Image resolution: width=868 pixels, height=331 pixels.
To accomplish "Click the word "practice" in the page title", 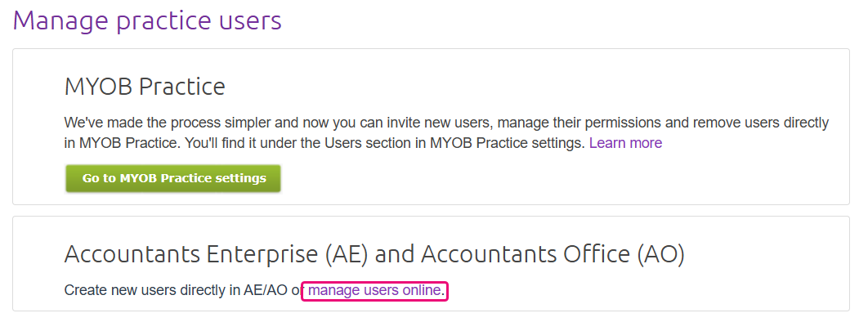I will pos(166,20).
